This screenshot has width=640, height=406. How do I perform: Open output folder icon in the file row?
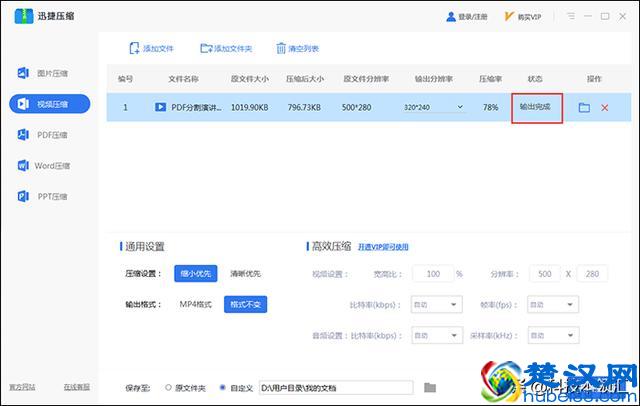pyautogui.click(x=584, y=107)
